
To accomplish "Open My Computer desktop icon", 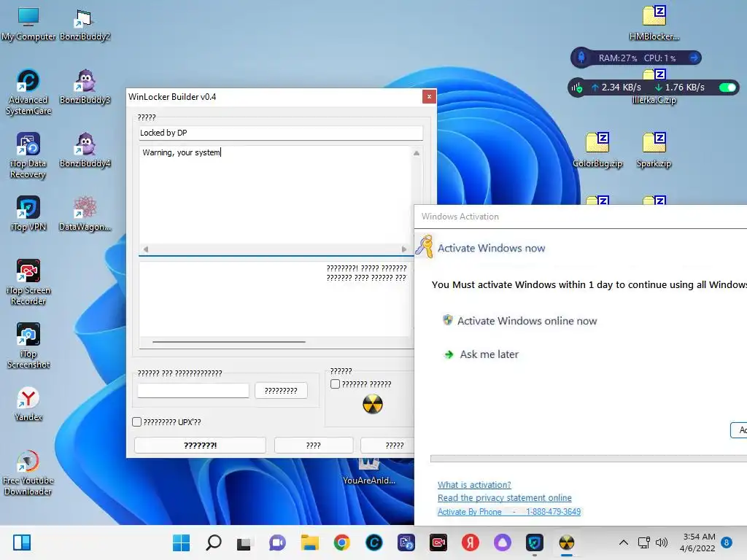I will pyautogui.click(x=28, y=23).
